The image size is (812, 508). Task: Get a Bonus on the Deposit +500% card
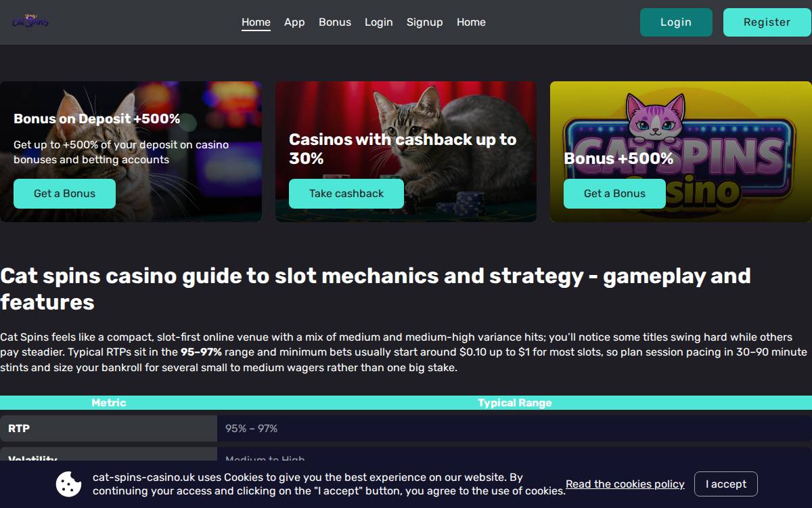tap(64, 194)
